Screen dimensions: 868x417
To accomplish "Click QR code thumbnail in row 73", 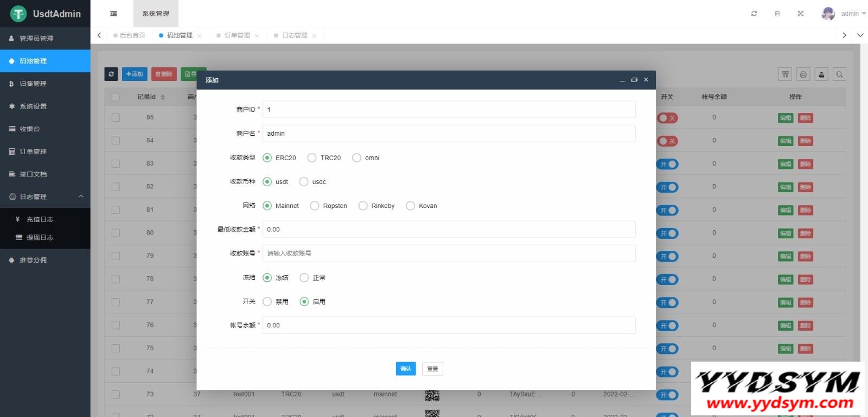I will 432,395.
